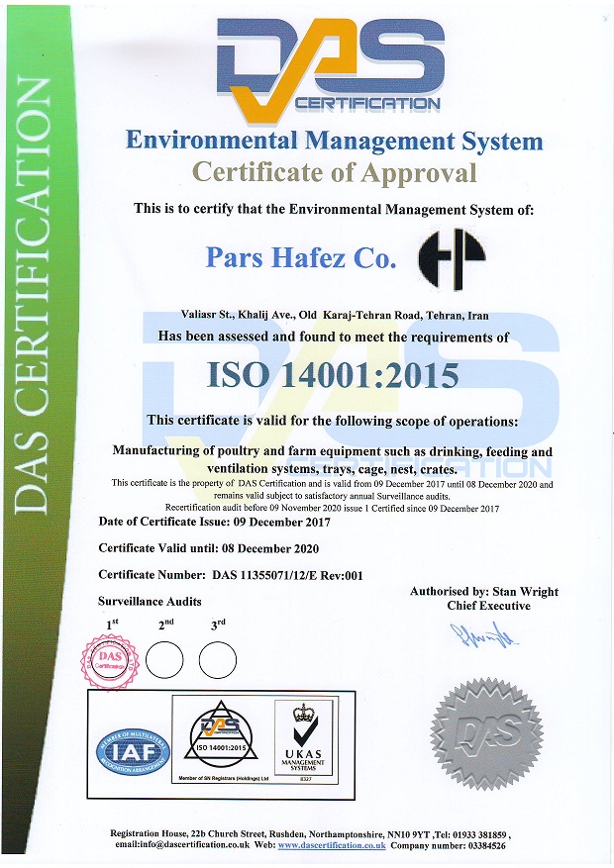Click the empty 2nd surveillance audit circle

(164, 660)
